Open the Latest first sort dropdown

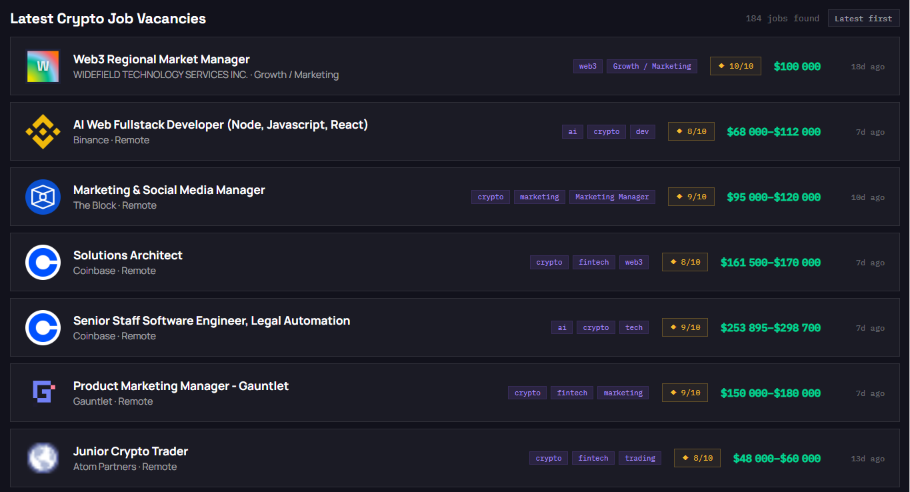tap(863, 19)
